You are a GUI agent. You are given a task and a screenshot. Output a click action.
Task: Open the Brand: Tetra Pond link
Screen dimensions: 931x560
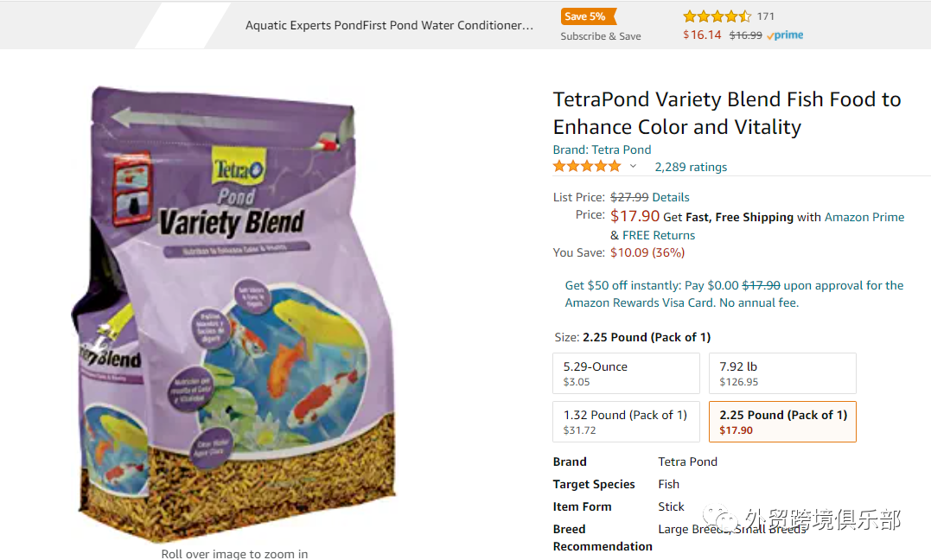coord(602,150)
